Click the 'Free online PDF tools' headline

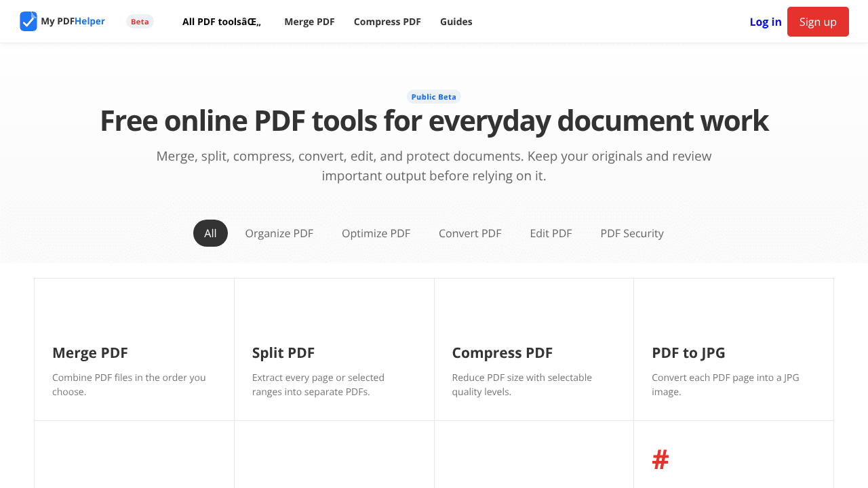pos(434,121)
